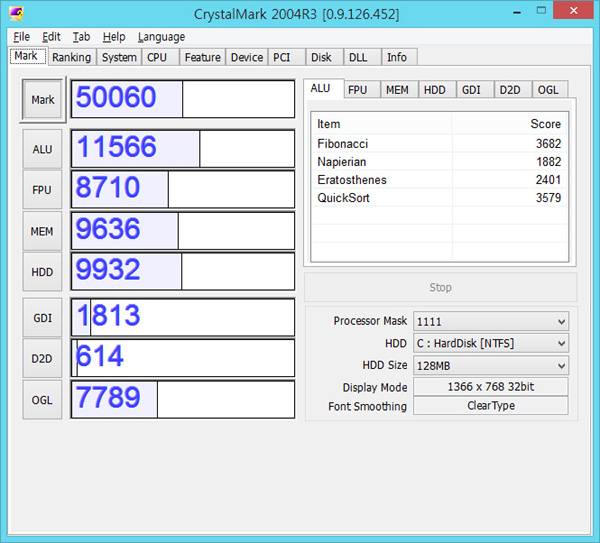Switch to the Ranking tab

pos(72,57)
